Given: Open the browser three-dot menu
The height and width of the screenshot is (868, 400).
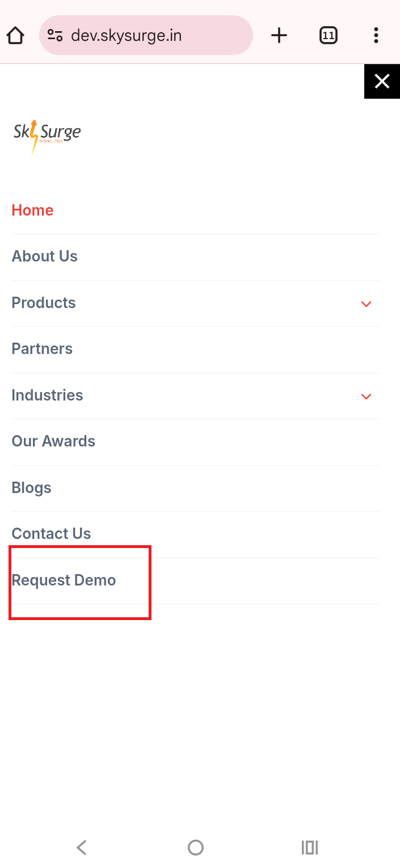Looking at the screenshot, I should 376,36.
